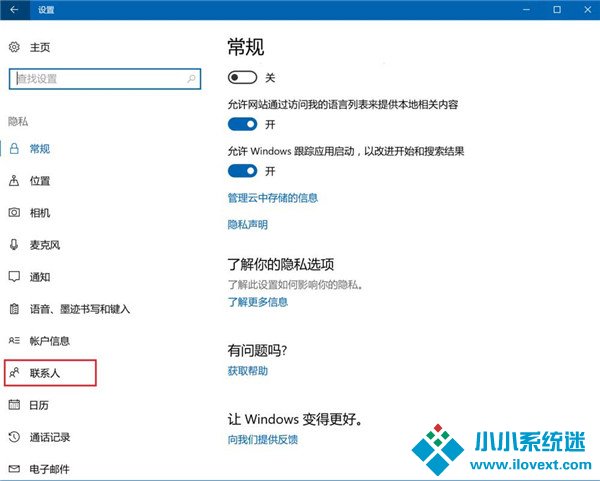The height and width of the screenshot is (481, 600).
Task: Select the 相机 camera icon
Action: pos(14,212)
